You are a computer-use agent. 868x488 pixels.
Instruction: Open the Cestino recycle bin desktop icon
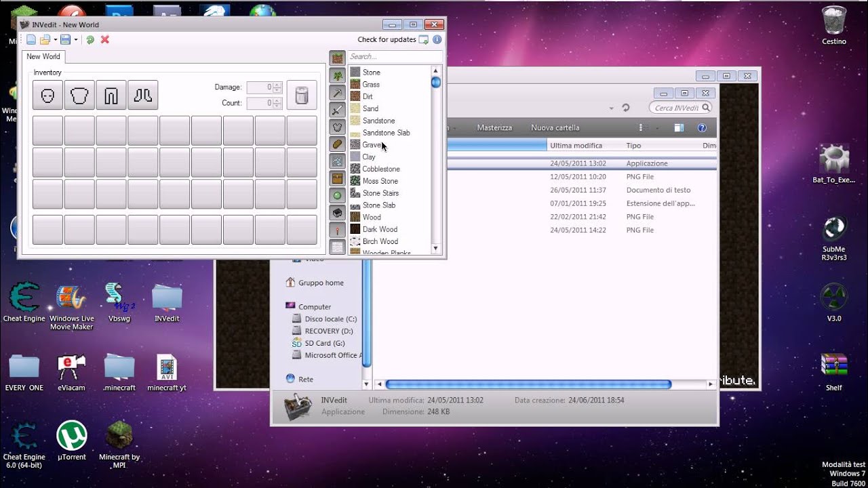click(x=834, y=25)
